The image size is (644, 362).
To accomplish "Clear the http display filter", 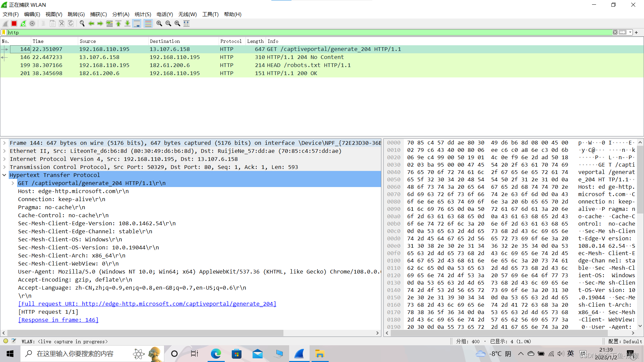I will coord(615,33).
